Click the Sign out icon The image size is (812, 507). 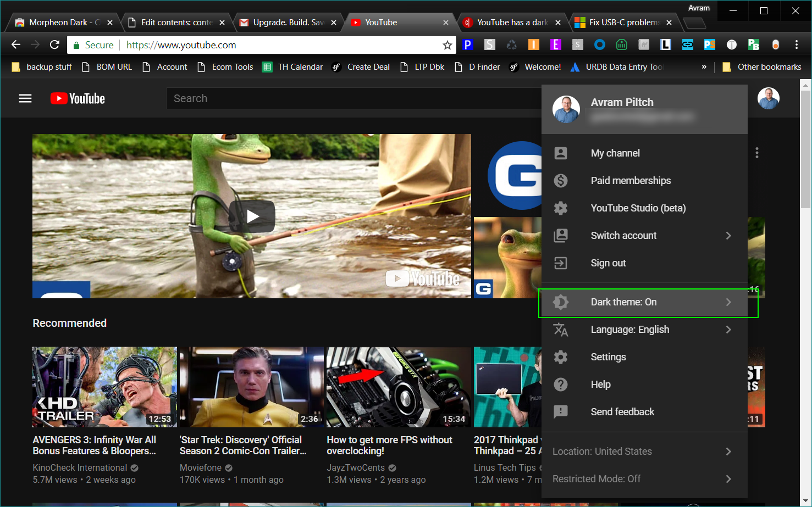(561, 263)
